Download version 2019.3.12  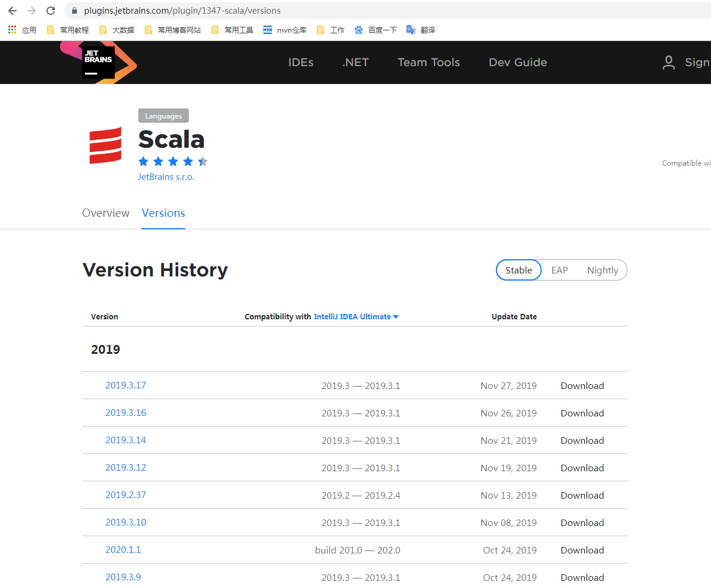[582, 468]
